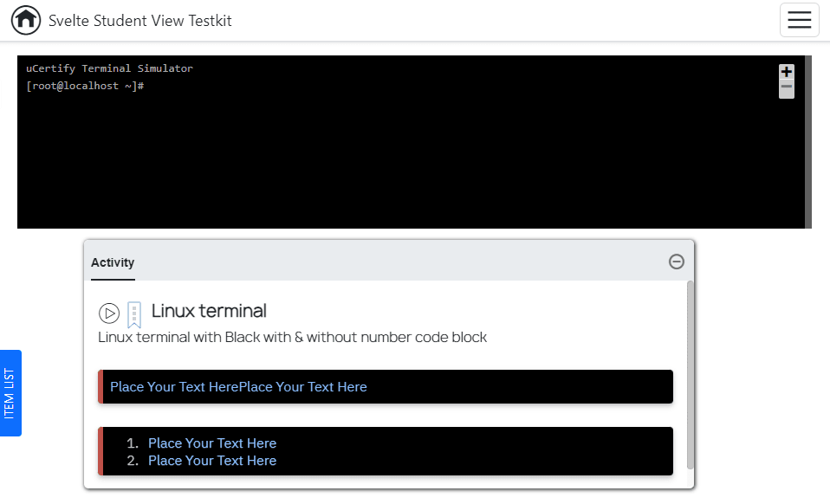830x504 pixels.
Task: Zoom out the terminal using the minus icon
Action: [x=785, y=85]
